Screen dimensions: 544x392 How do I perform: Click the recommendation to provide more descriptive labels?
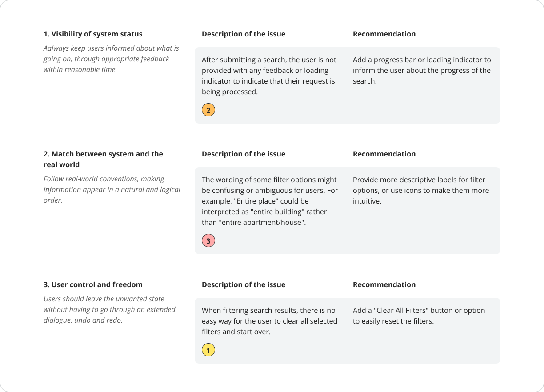421,190
